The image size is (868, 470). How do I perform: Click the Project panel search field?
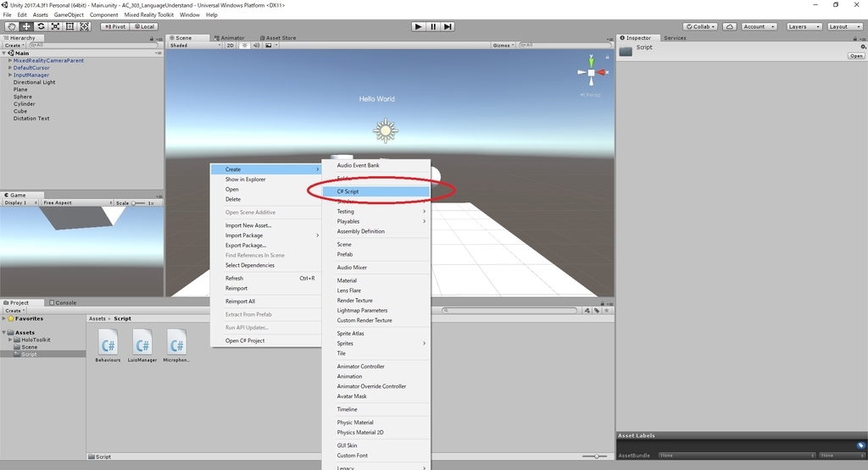click(x=509, y=311)
